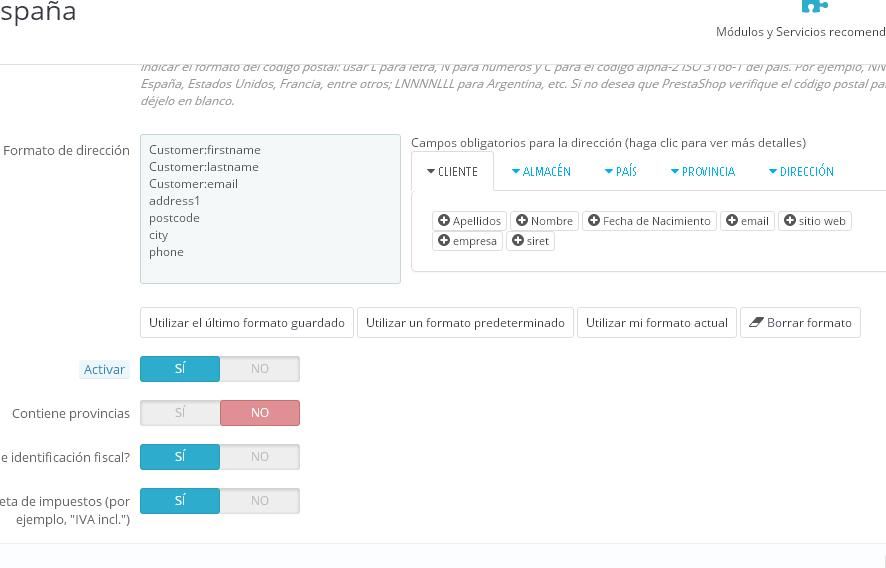Click the plus icon next to email

(x=732, y=220)
